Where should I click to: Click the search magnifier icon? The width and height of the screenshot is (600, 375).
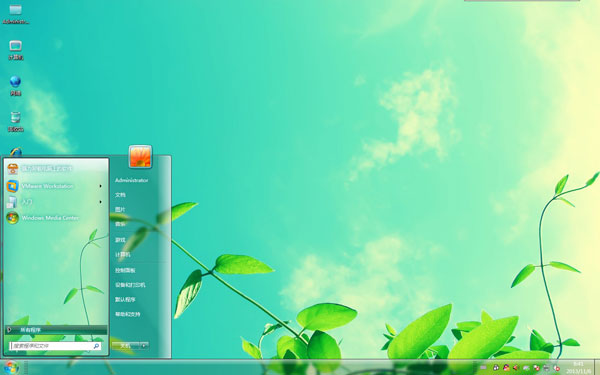point(96,346)
